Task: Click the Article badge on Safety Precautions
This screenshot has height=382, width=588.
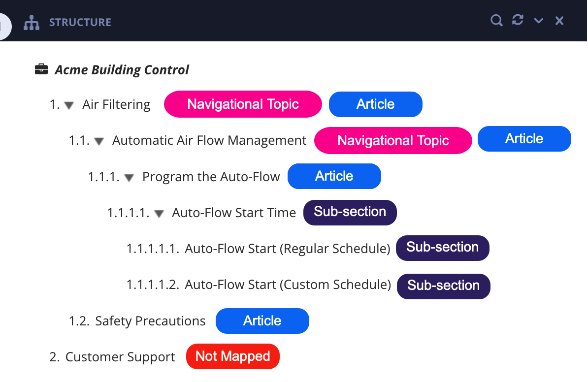Action: coord(262,320)
